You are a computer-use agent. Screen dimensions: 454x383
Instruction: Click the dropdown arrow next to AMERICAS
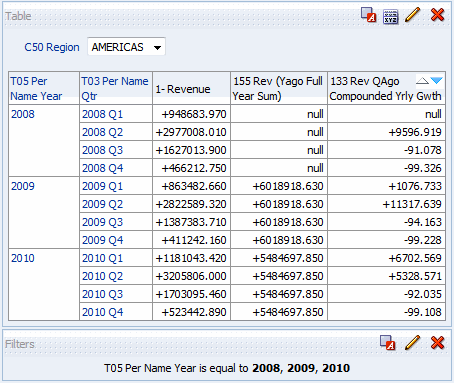tap(157, 48)
